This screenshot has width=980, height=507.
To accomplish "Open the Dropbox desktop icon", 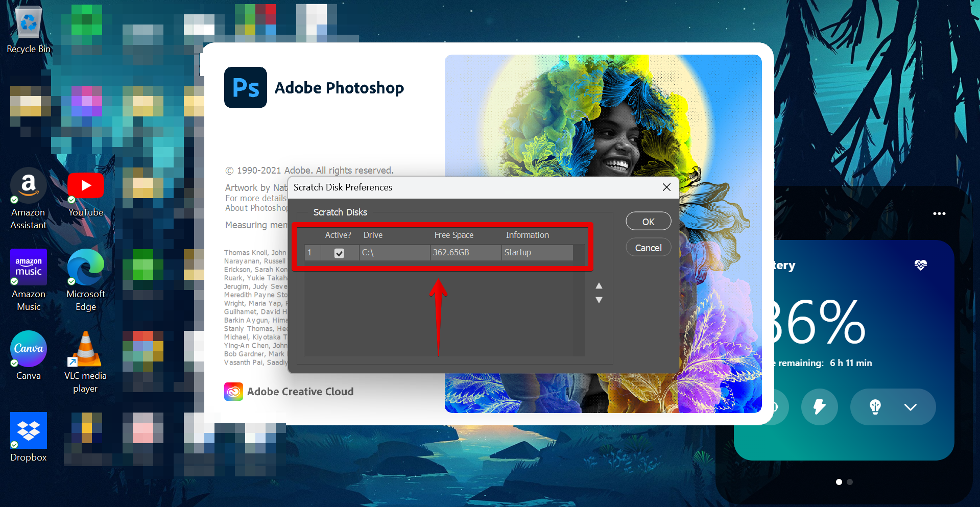I will pyautogui.click(x=29, y=437).
